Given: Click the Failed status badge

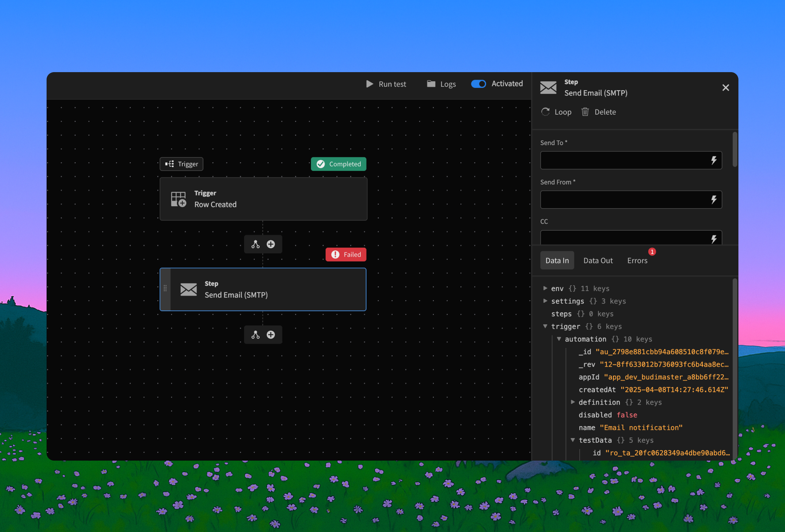Looking at the screenshot, I should coord(346,254).
